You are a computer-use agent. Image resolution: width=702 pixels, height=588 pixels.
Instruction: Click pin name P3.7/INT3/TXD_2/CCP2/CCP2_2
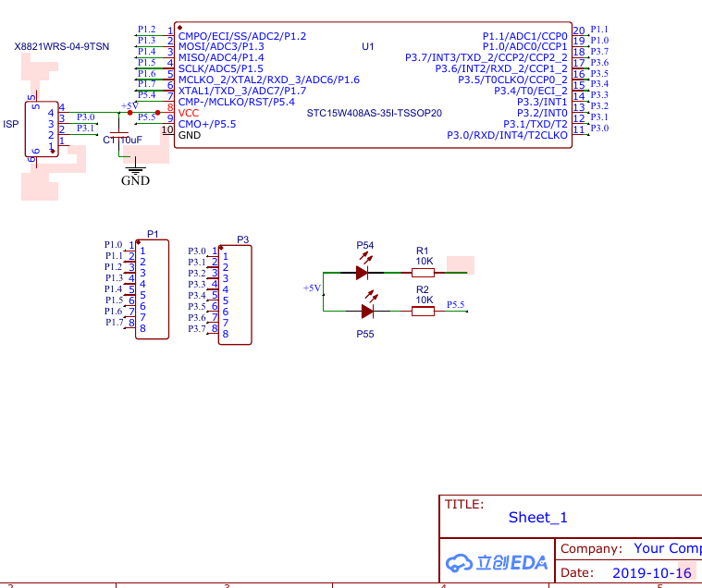[x=486, y=57]
